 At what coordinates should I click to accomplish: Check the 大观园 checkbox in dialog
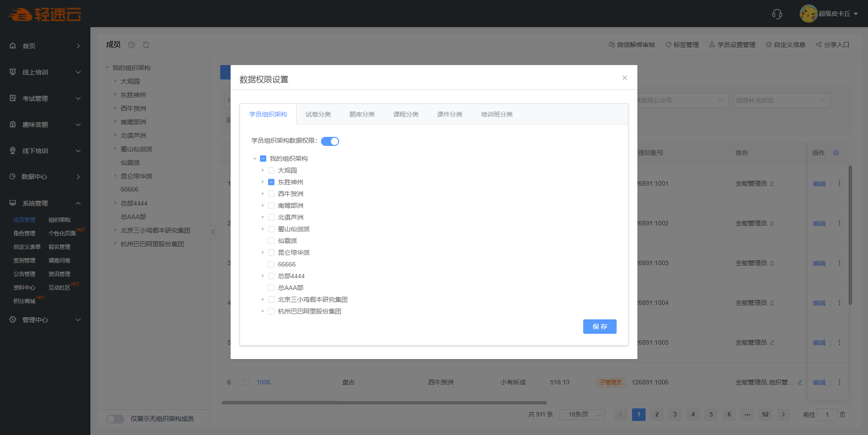(x=271, y=170)
